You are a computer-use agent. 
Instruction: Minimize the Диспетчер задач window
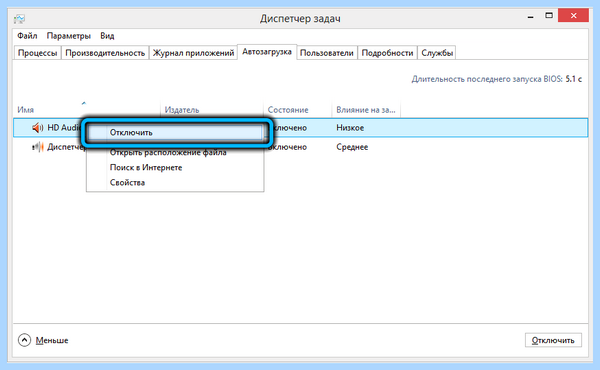[x=530, y=16]
